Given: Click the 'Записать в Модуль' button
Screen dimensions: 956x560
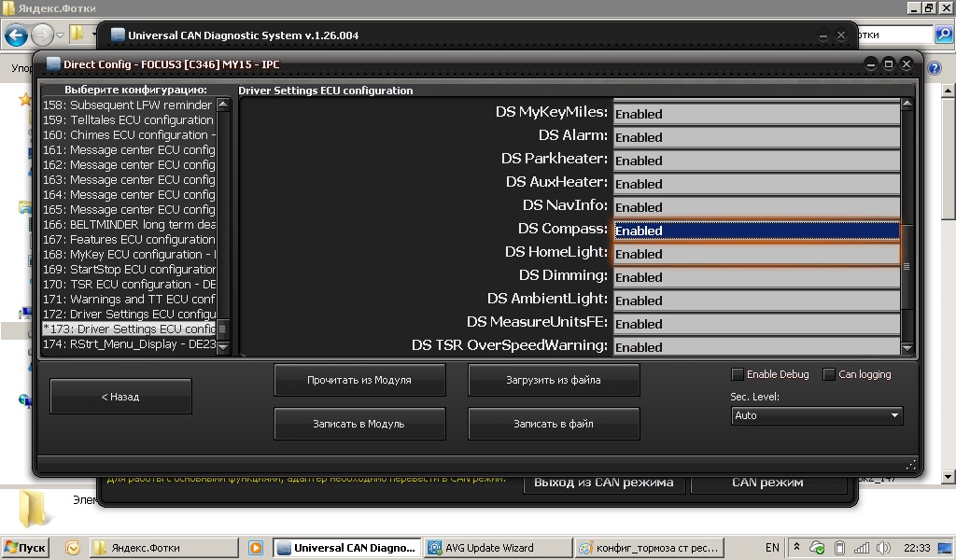Looking at the screenshot, I should click(x=359, y=424).
